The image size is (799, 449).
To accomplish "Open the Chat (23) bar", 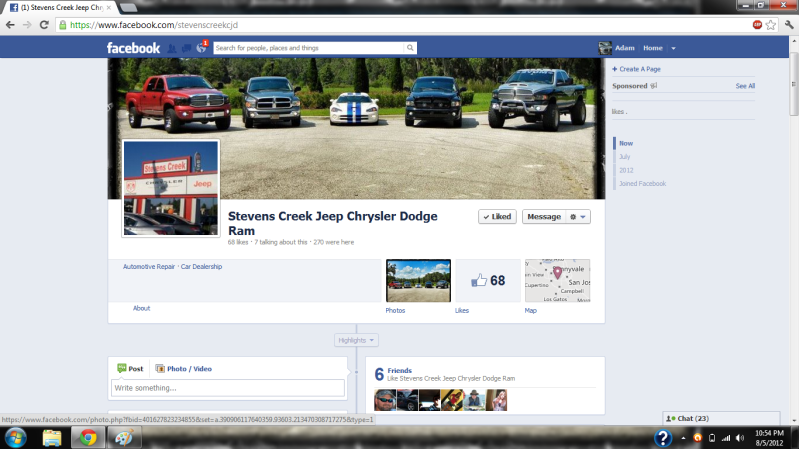I will pos(721,418).
